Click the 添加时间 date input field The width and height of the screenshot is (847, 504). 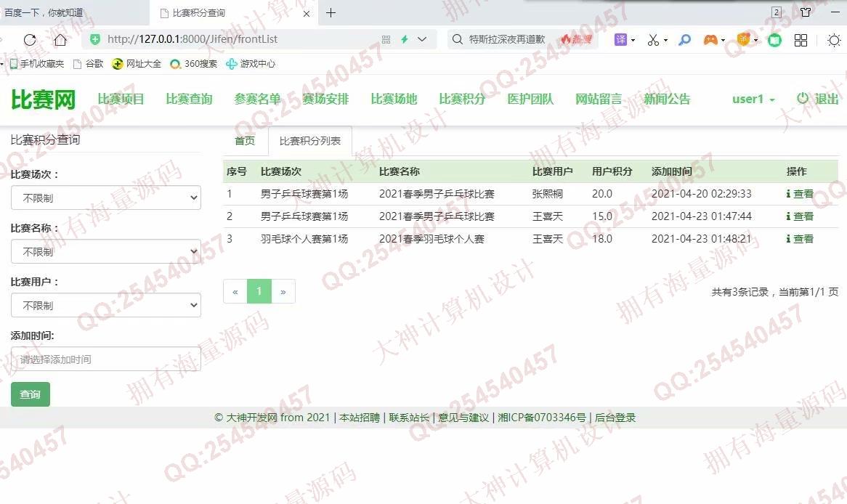tap(106, 359)
